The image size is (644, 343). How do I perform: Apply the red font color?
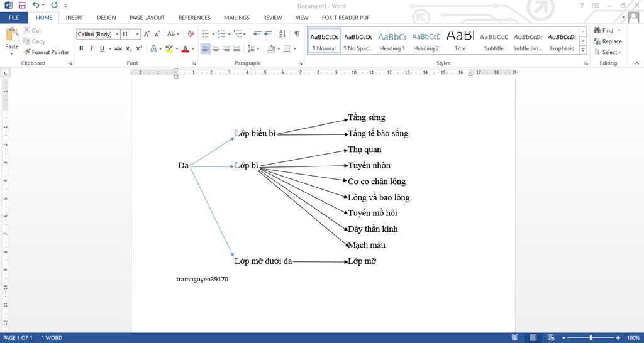point(186,48)
